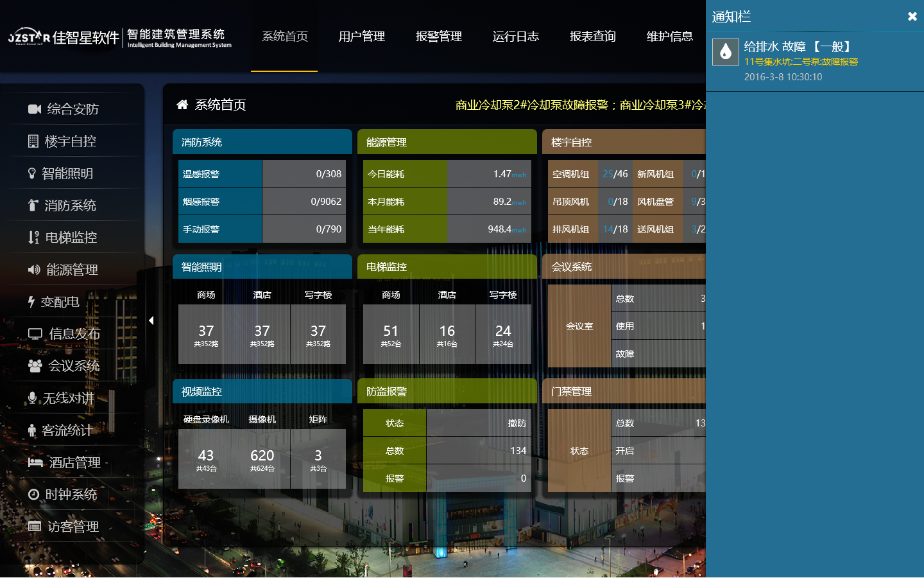This screenshot has height=578, width=924.
Task: Click the camera icon for 综合安防
Action: 35,109
